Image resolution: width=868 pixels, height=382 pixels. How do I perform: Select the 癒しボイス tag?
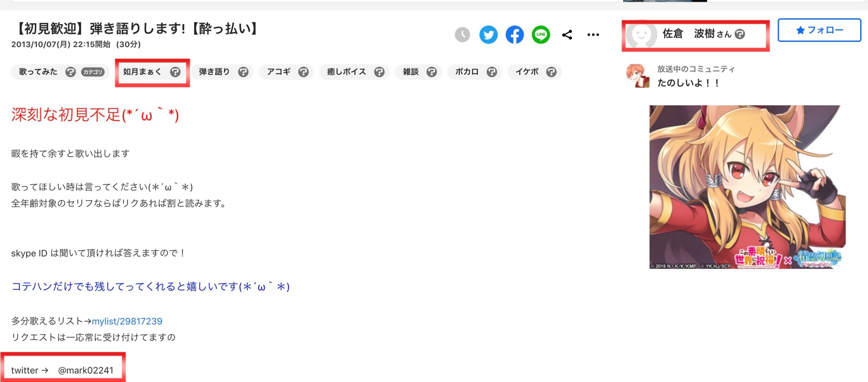tap(346, 72)
